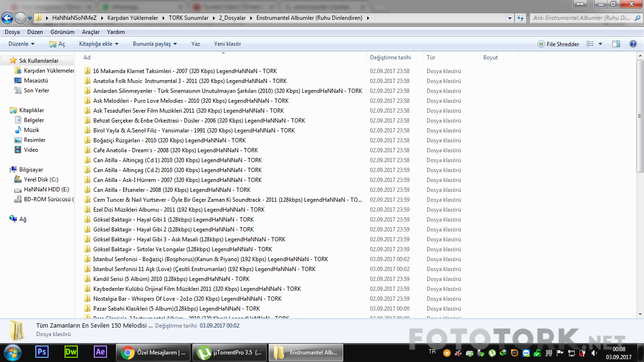Viewport: 644px width, 362px height.
Task: Click the File Shredder toolbar icon
Action: [x=559, y=44]
